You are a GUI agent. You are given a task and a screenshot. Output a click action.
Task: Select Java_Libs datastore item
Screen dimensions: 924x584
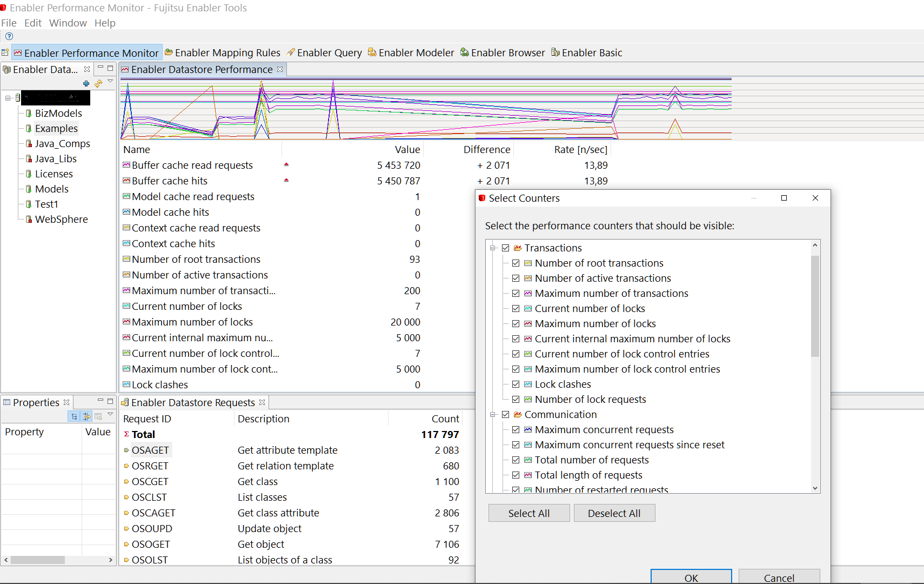click(x=56, y=158)
